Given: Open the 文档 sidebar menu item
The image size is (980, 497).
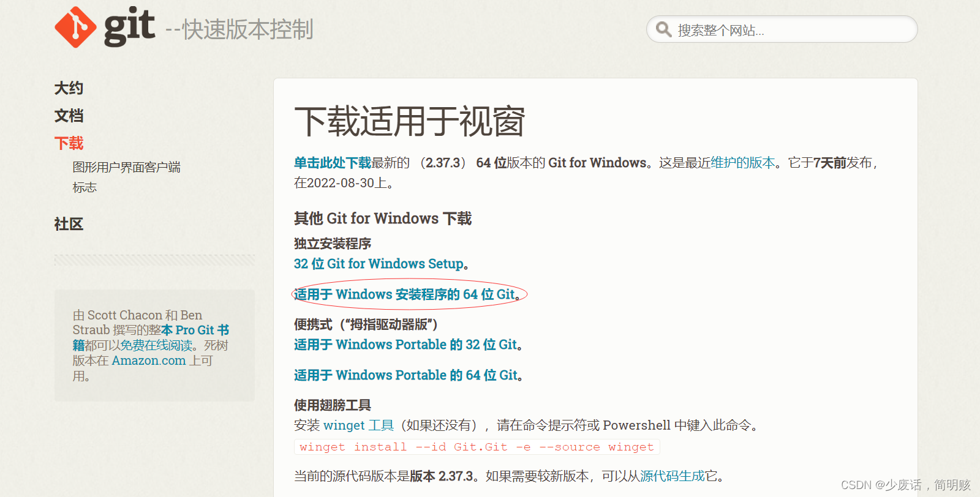Looking at the screenshot, I should [69, 116].
